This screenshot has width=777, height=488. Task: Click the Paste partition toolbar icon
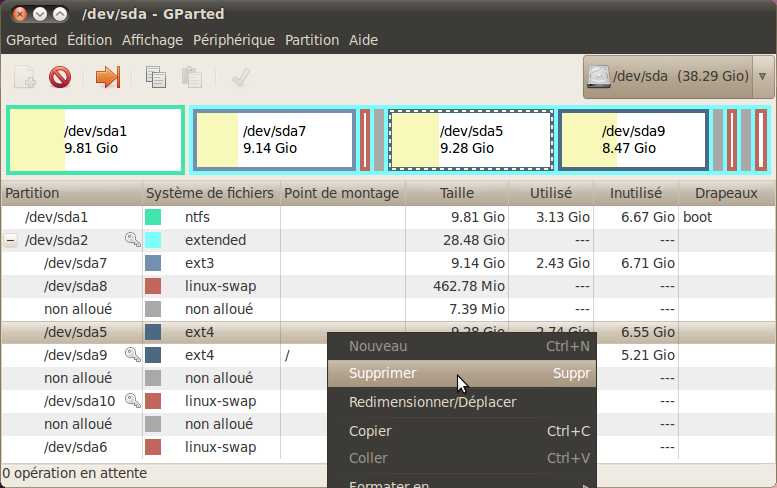click(191, 77)
